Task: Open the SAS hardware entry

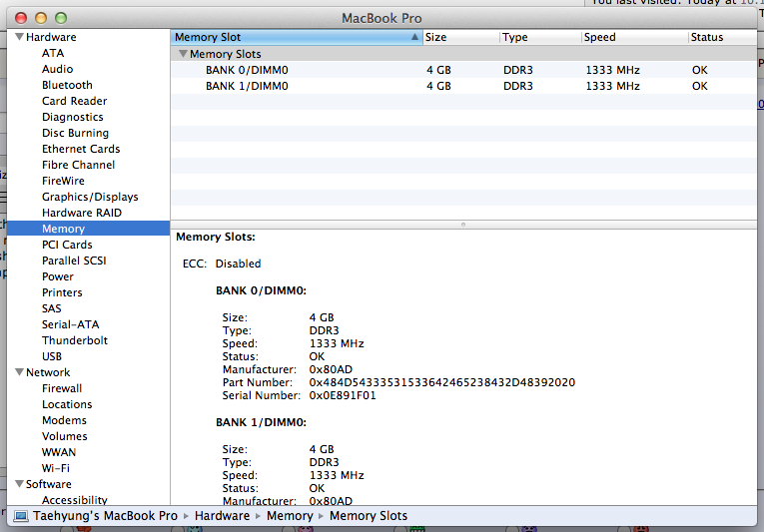Action: [52, 308]
